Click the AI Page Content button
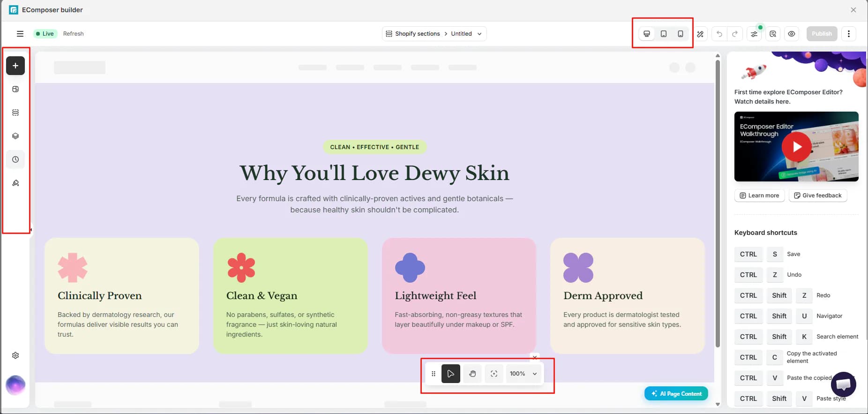 [676, 394]
